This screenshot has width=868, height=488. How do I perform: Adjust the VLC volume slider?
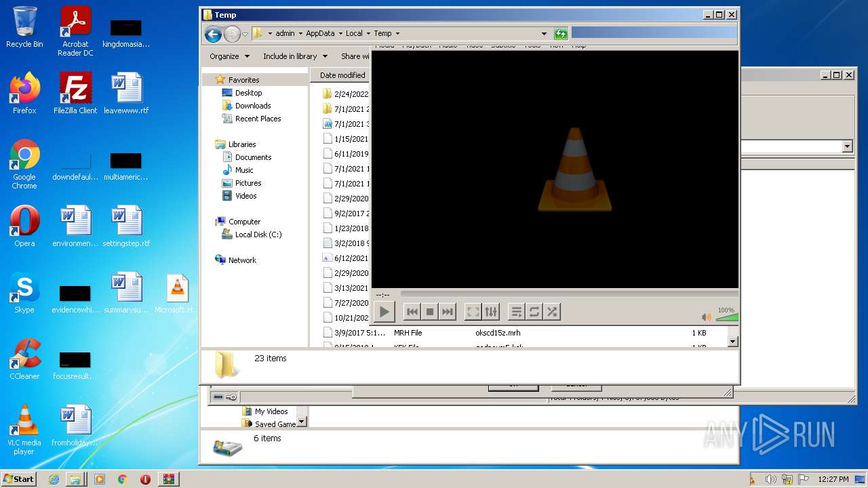pyautogui.click(x=727, y=317)
